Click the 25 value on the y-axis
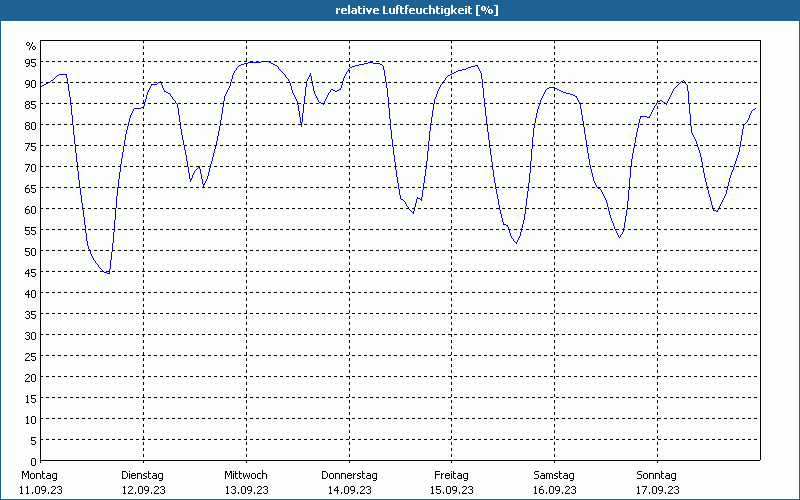 click(31, 357)
